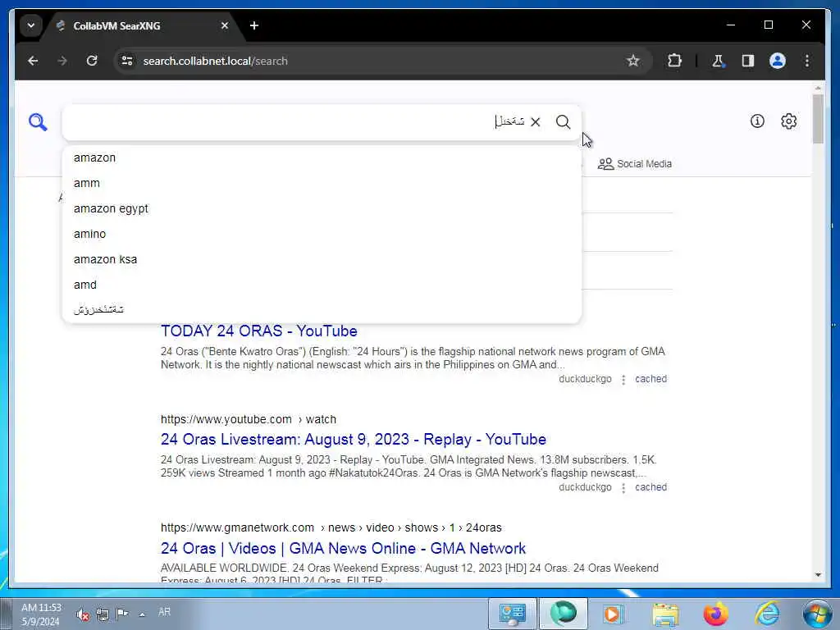Choose the amazon ksa suggestion
The width and height of the screenshot is (840, 630).
coord(322,259)
